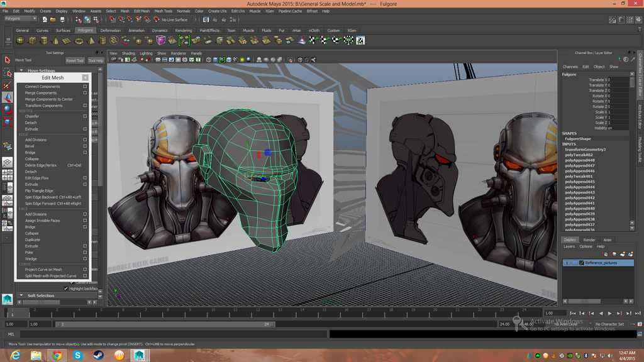Choose Add Divisions under the Edge section
The image size is (644, 362).
click(36, 140)
